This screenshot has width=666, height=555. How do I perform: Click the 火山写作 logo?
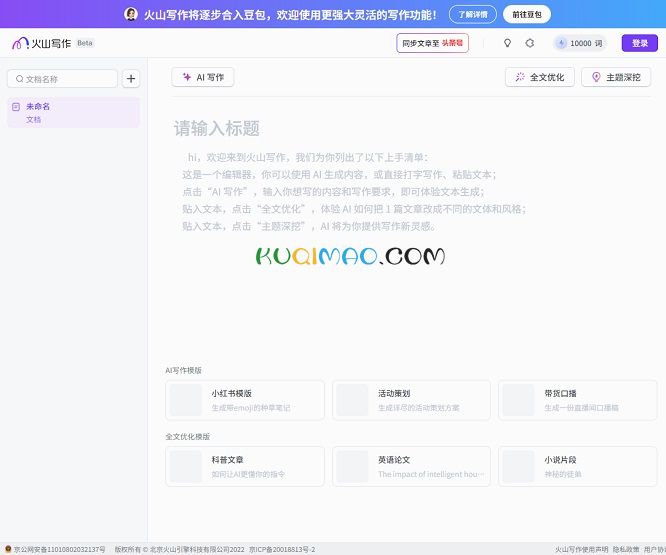point(41,43)
